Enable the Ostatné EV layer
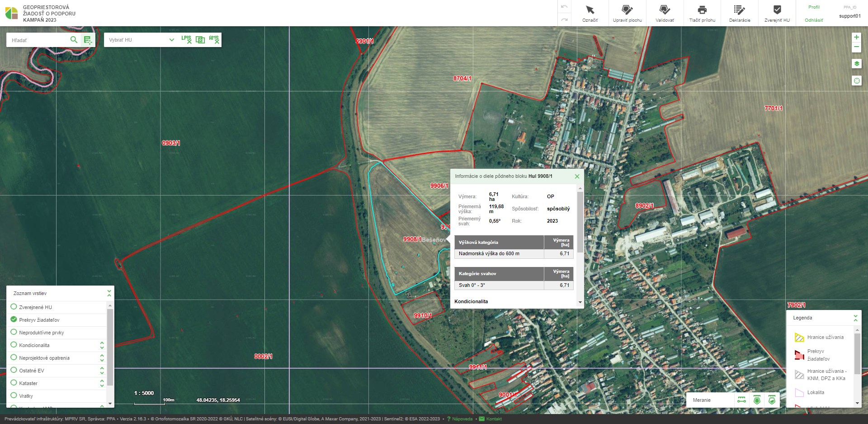Viewport: 868px width, 424px height. 14,370
